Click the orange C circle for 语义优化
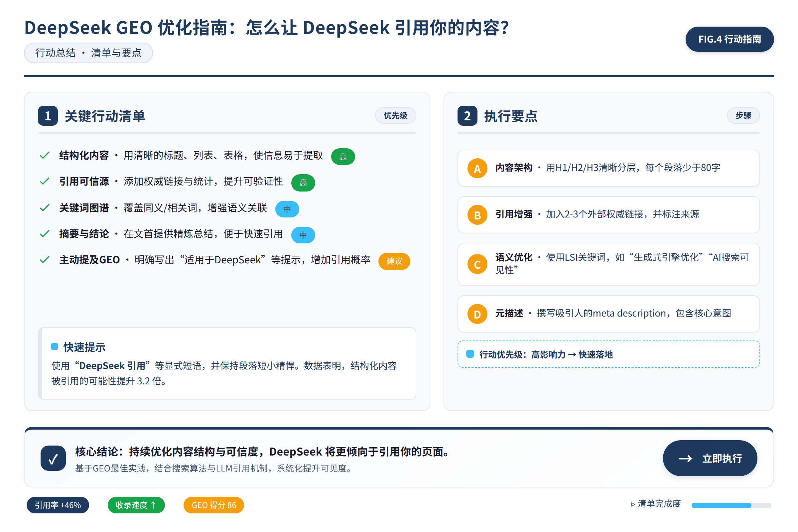This screenshot has height=532, width=798. point(477,264)
